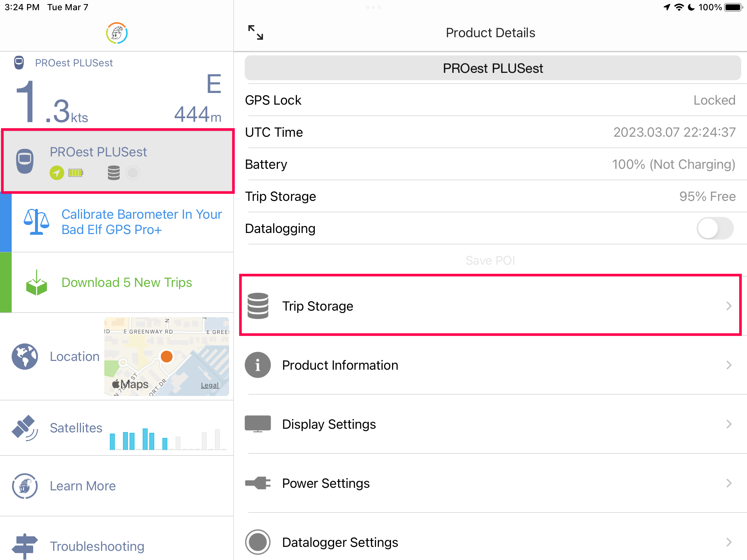The width and height of the screenshot is (747, 560).
Task: Toggle the Datalogging switch on
Action: coord(715,229)
